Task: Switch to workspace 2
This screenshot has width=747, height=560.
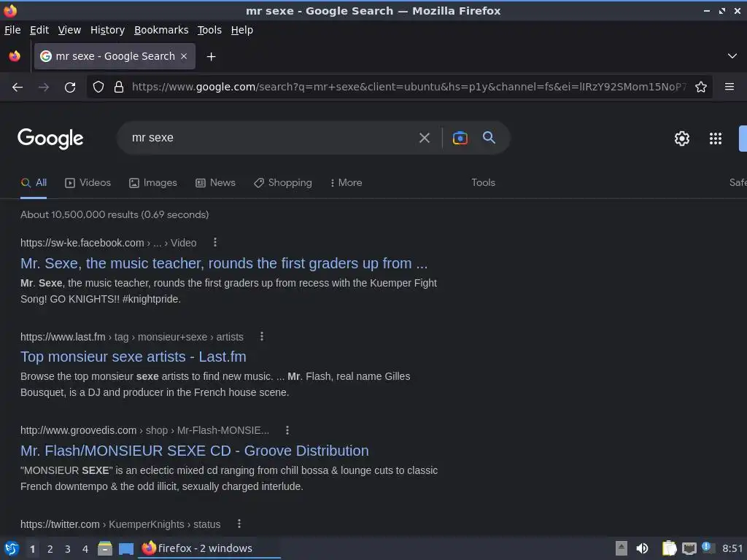Action: click(50, 549)
